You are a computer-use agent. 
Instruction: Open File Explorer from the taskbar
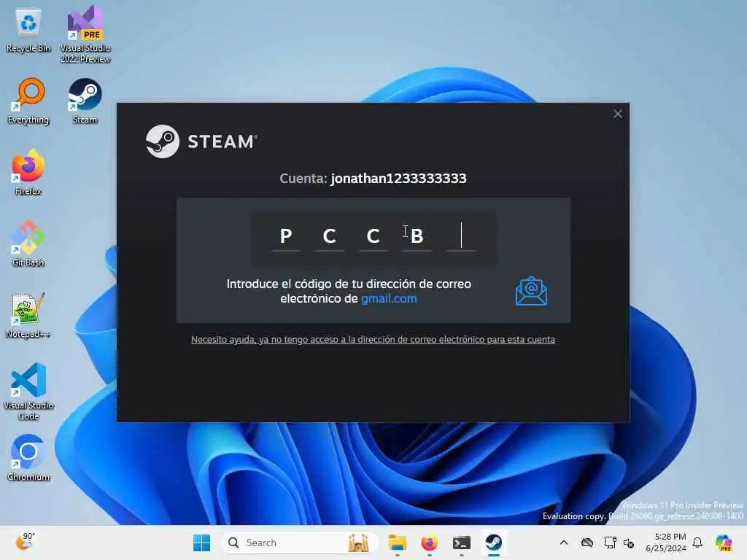click(x=397, y=542)
